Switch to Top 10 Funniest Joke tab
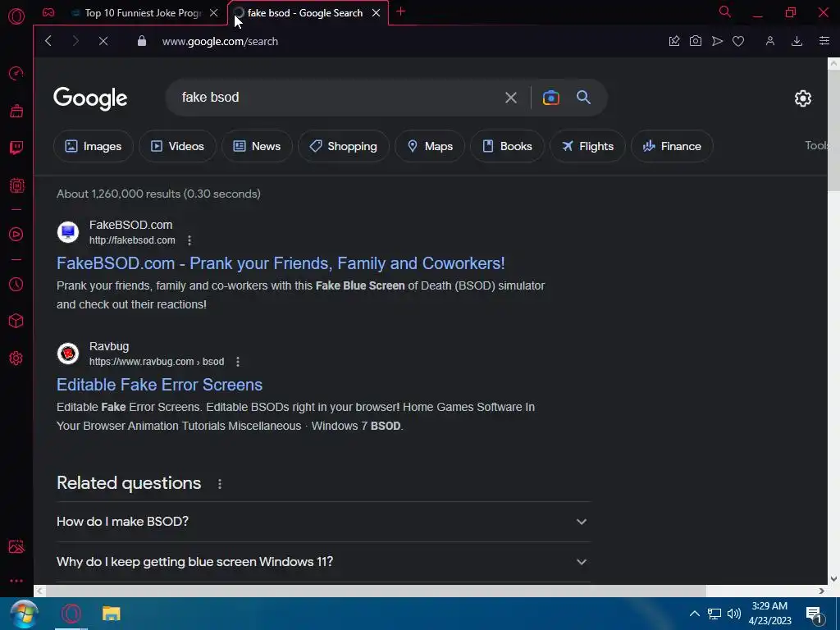 (x=143, y=13)
